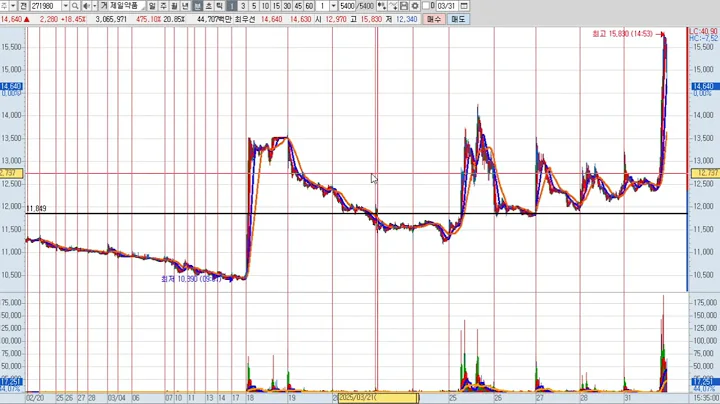The height and width of the screenshot is (404, 720).
Task: Select the weekly (주) chart period
Action: [163, 6]
